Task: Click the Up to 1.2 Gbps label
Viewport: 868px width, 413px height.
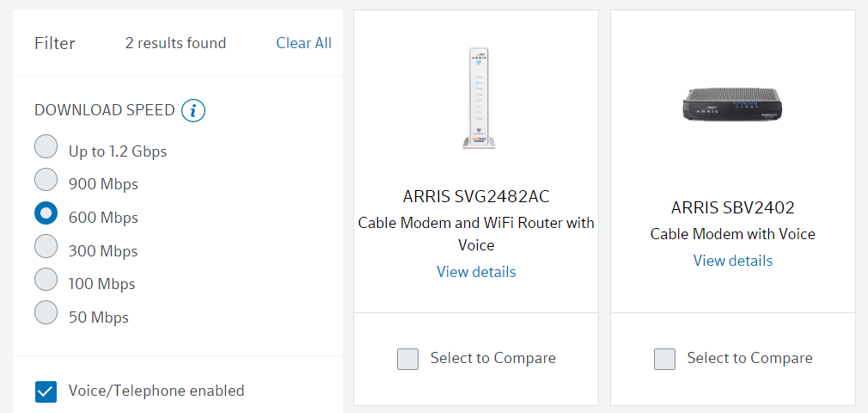Action: 118,151
